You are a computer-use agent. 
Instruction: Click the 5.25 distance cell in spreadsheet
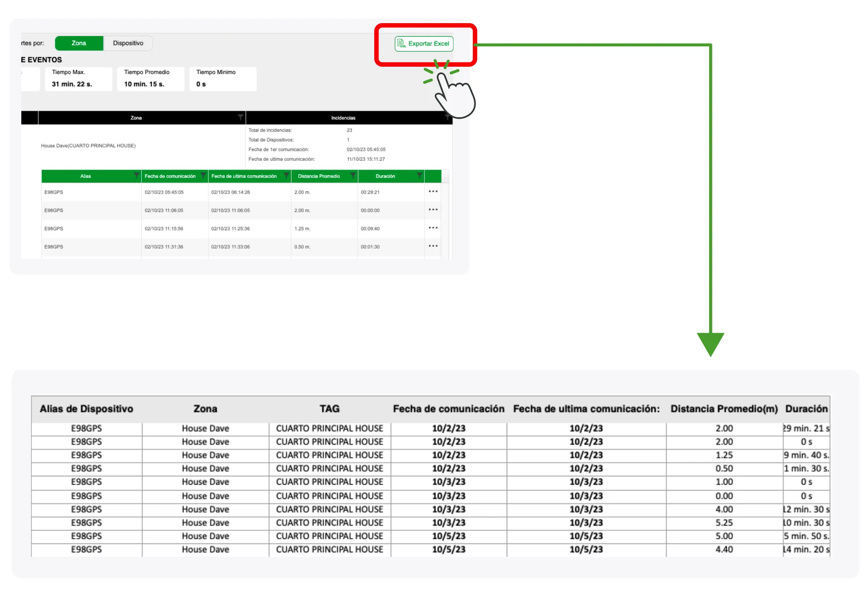pos(724,523)
